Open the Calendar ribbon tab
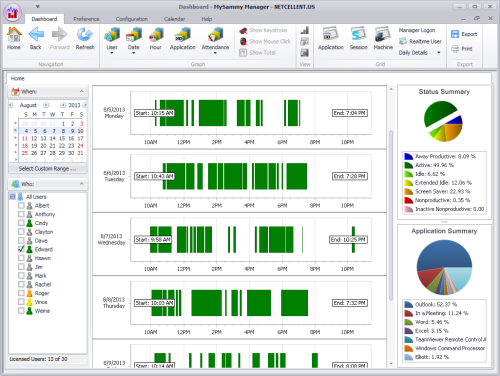The width and height of the screenshot is (500, 376). pyautogui.click(x=174, y=19)
